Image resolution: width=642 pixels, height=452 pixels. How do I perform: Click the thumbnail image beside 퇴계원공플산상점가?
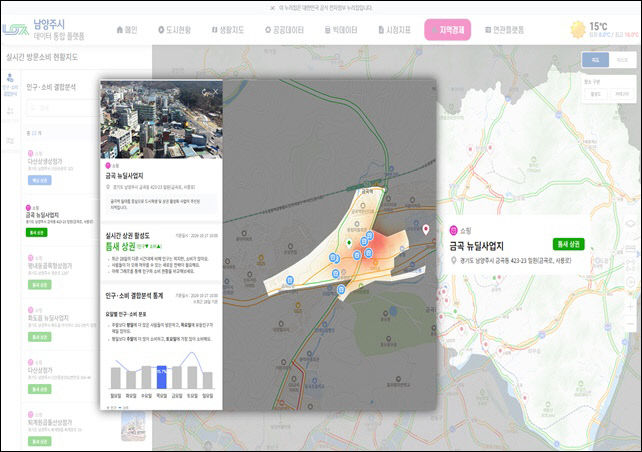133,426
